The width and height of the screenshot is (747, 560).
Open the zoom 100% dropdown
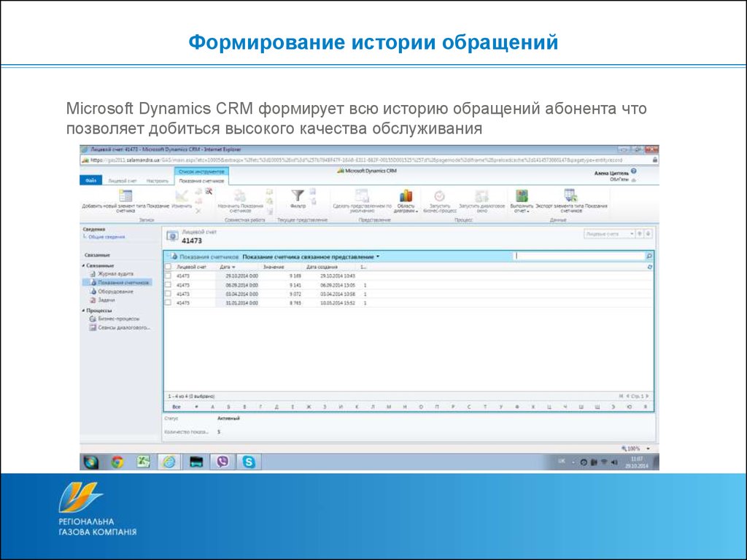pos(648,448)
